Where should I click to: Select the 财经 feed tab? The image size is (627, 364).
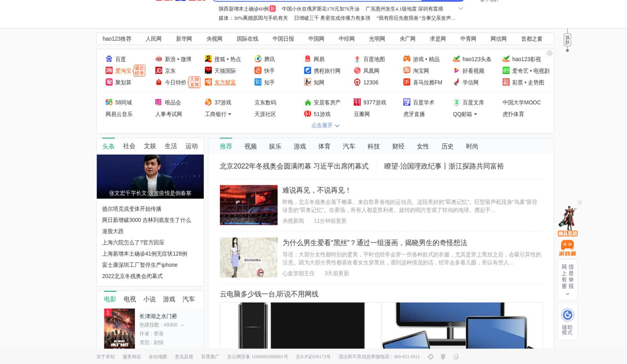click(x=398, y=146)
